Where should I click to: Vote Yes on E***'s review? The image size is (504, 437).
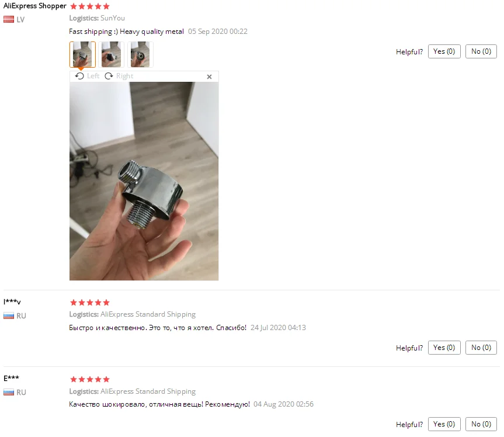444,424
